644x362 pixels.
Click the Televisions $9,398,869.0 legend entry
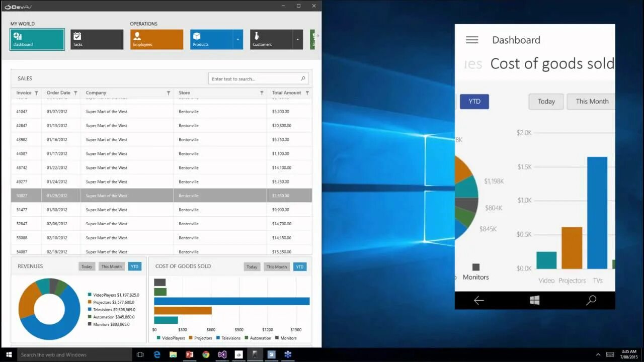click(112, 310)
